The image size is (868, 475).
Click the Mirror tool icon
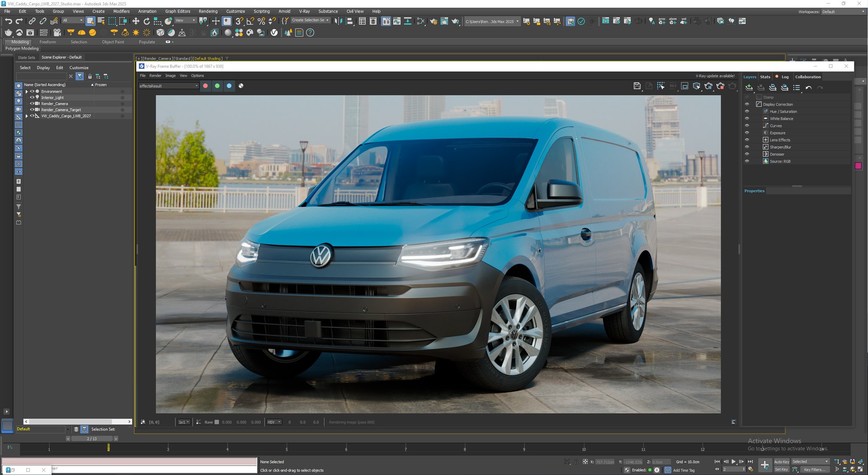(x=338, y=21)
